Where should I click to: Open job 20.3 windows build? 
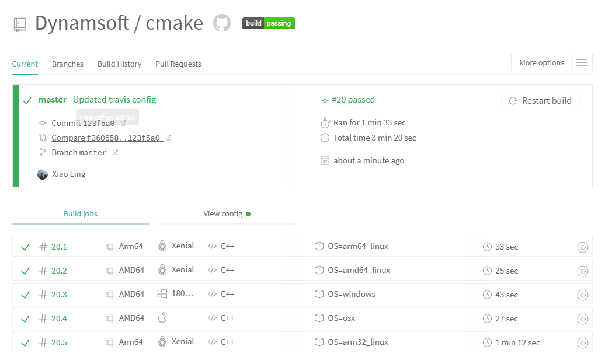[x=59, y=295]
